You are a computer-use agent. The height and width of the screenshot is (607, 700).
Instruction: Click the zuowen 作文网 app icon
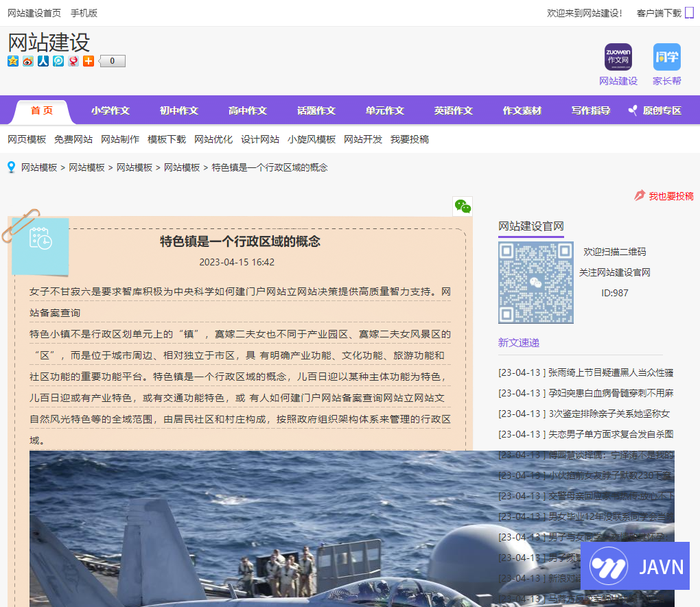click(x=618, y=57)
